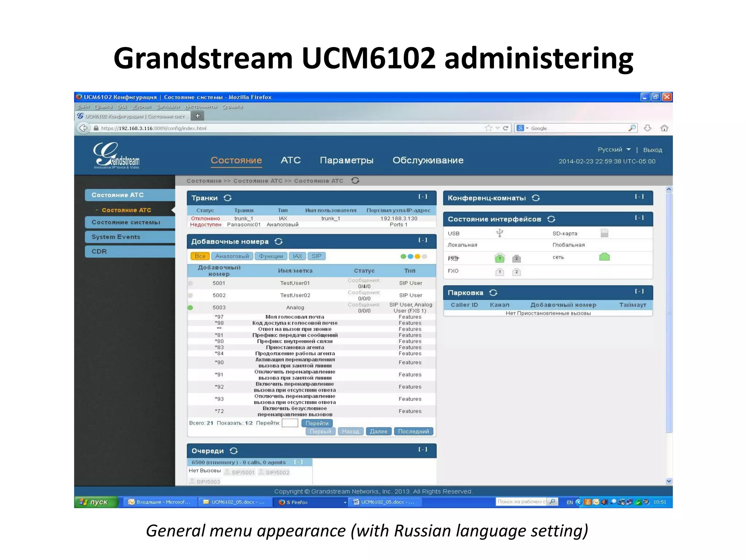Click the Перейти button
Image resolution: width=747 pixels, height=560 pixels.
[x=317, y=423]
